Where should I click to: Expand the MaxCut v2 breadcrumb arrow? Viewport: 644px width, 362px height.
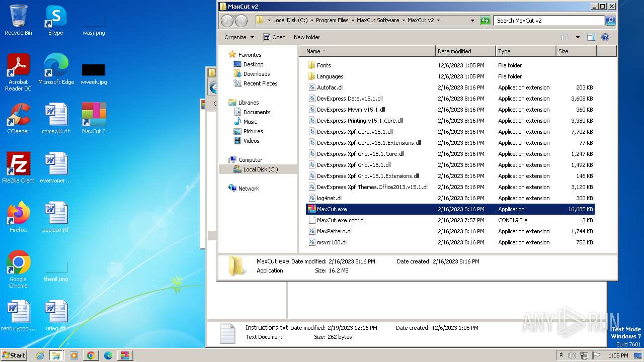[438, 21]
